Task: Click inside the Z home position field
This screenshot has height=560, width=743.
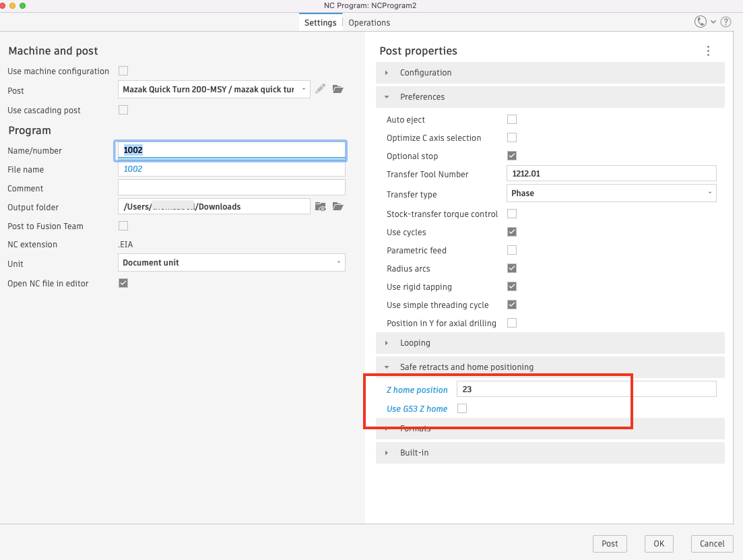Action: pos(539,389)
